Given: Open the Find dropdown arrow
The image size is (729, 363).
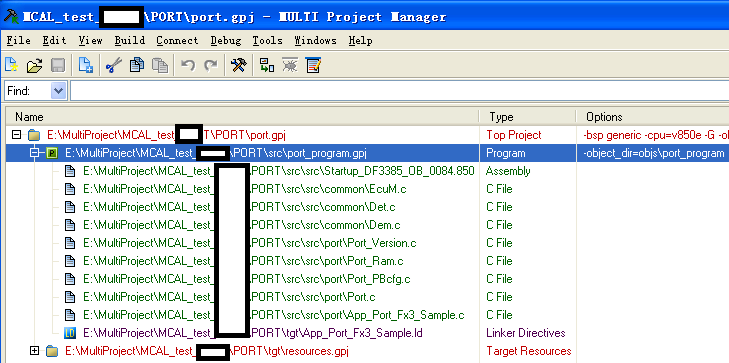Looking at the screenshot, I should coord(59,91).
